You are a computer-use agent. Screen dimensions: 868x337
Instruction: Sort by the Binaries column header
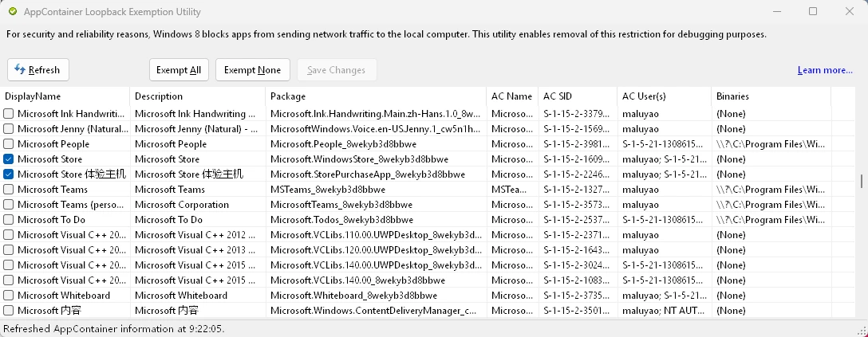pyautogui.click(x=771, y=96)
